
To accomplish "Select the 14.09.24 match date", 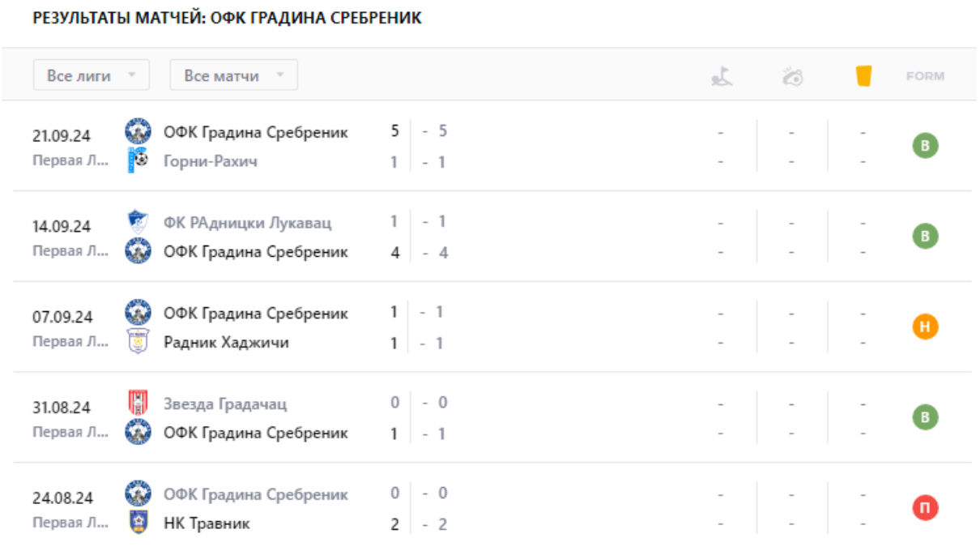I will tap(62, 226).
